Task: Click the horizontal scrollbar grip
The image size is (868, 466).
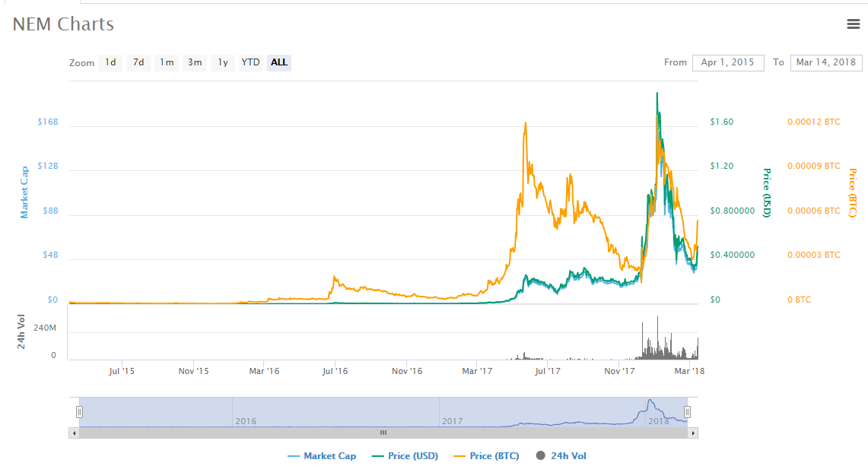Action: pyautogui.click(x=383, y=433)
